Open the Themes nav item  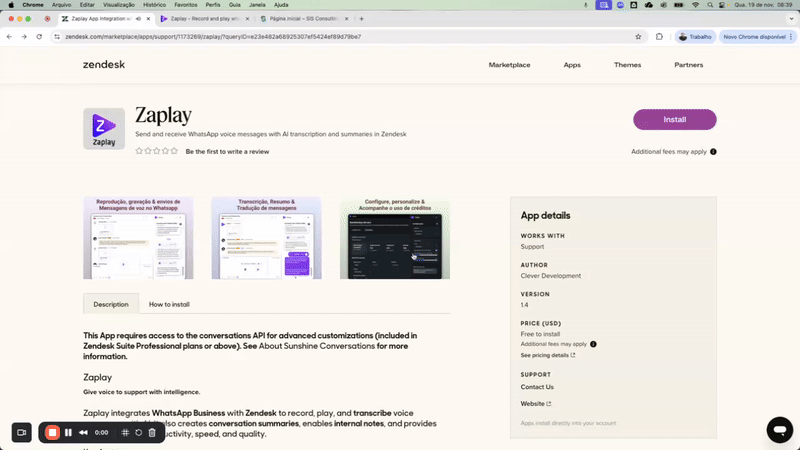tap(627, 65)
